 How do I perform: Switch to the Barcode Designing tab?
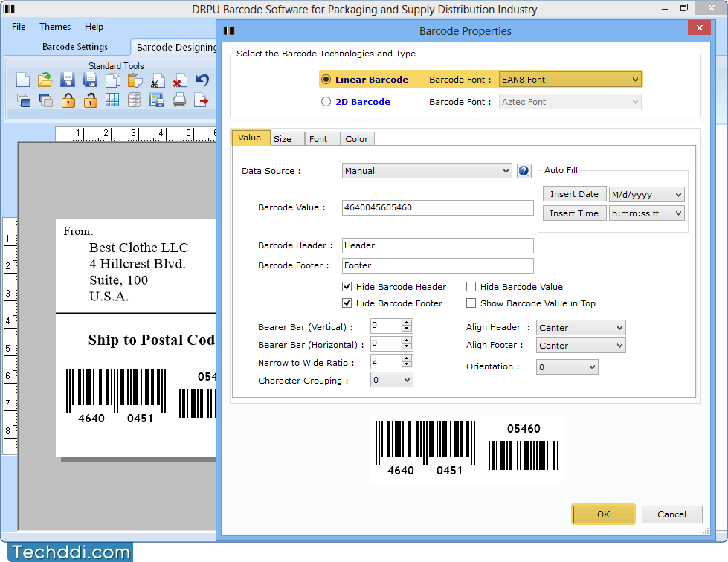pyautogui.click(x=175, y=47)
